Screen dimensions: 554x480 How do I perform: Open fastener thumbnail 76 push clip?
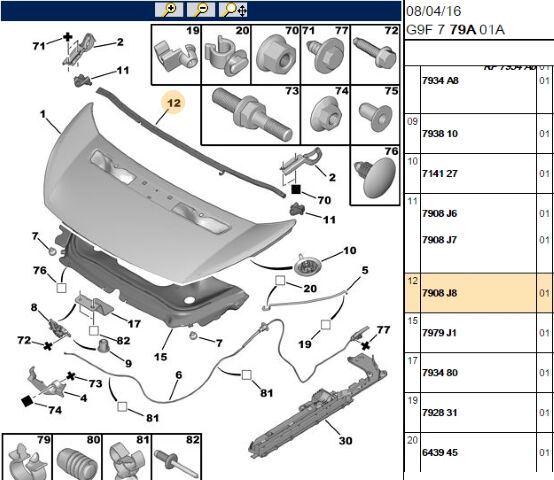click(375, 175)
